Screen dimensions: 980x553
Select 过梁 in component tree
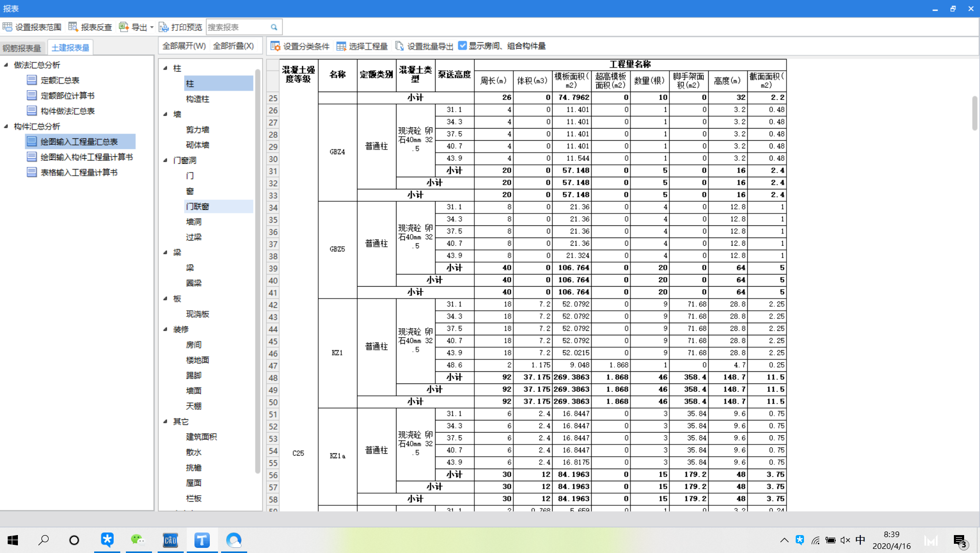pos(194,237)
